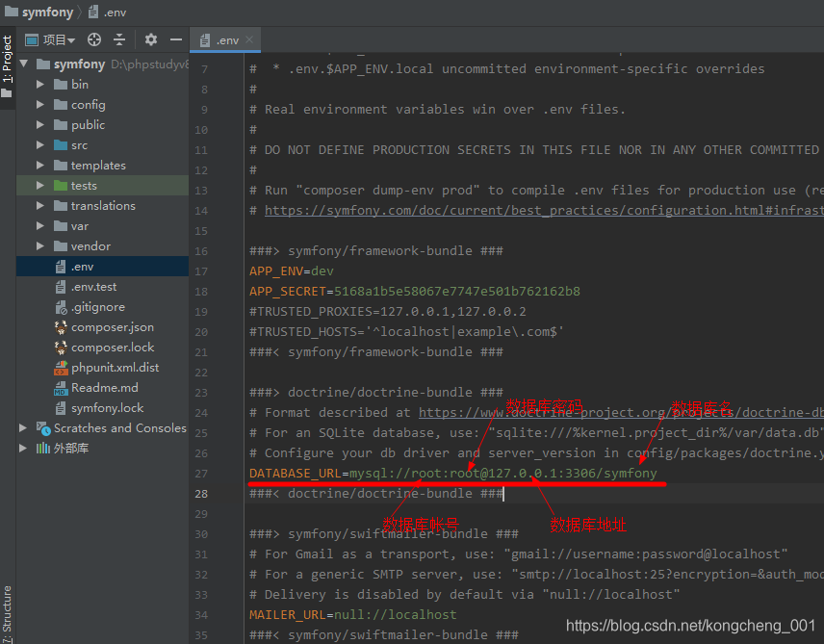The height and width of the screenshot is (644, 824).
Task: Expand the vendor folder arrow
Action: 39,246
